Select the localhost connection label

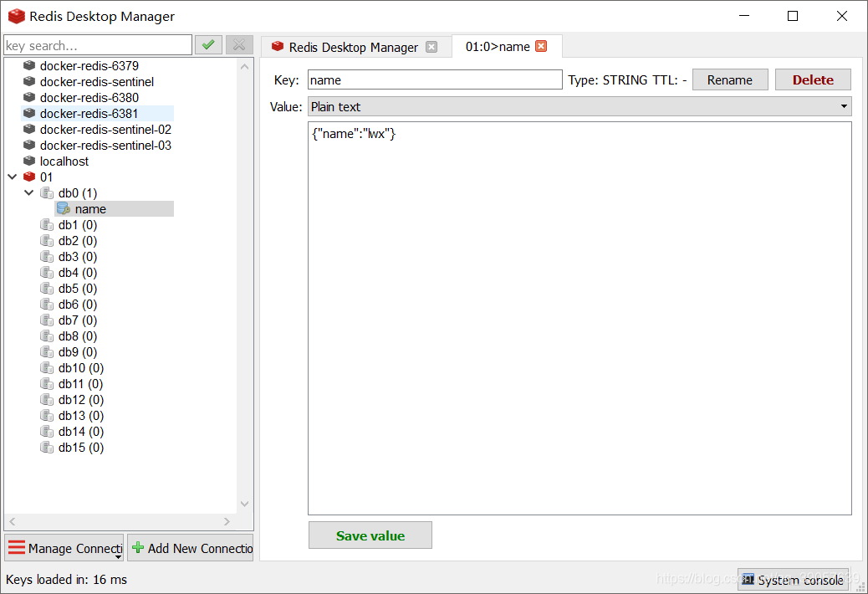[x=64, y=161]
